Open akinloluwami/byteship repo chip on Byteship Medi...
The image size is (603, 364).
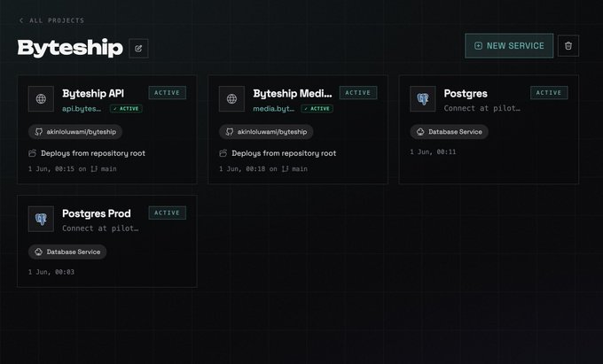tap(266, 132)
